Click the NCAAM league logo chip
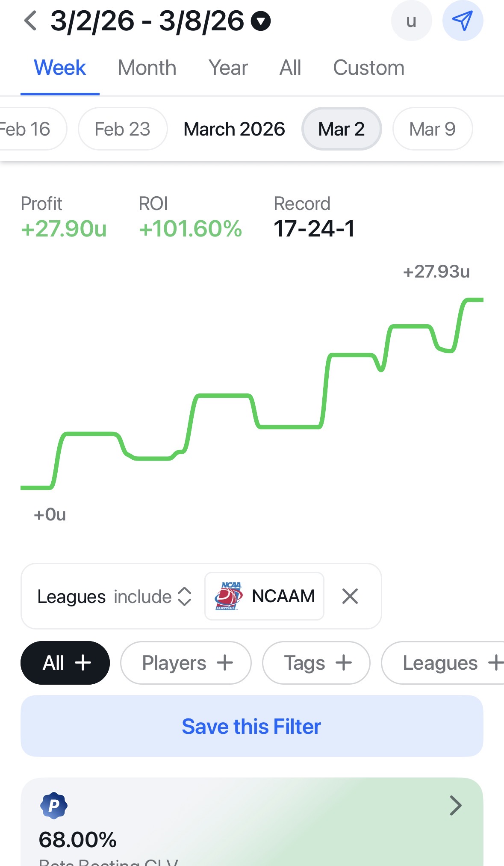Viewport: 504px width, 866px height. click(264, 596)
